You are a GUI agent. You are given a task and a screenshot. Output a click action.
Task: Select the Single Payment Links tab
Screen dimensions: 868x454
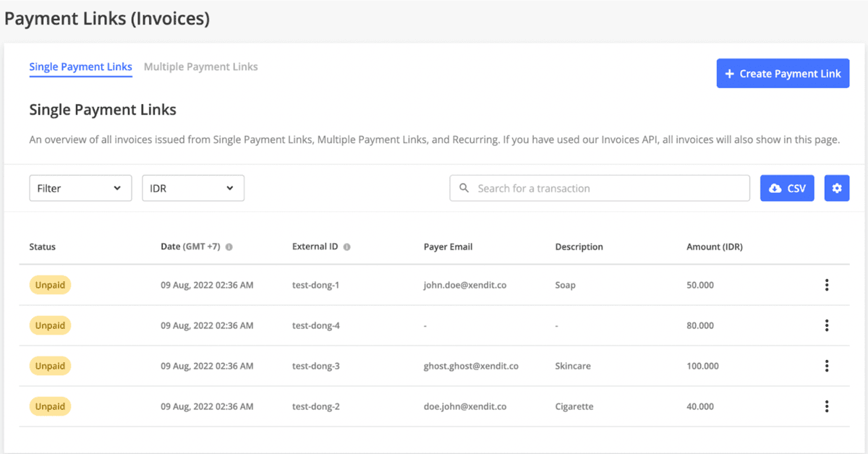pyautogui.click(x=80, y=67)
